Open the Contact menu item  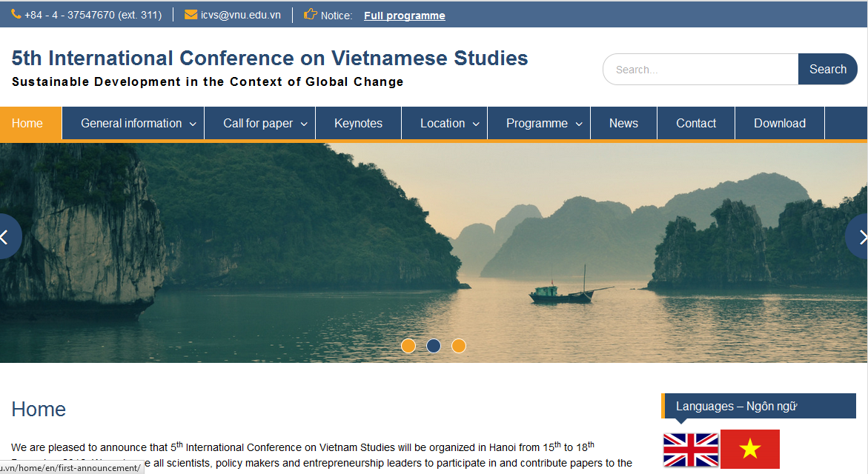coord(696,124)
